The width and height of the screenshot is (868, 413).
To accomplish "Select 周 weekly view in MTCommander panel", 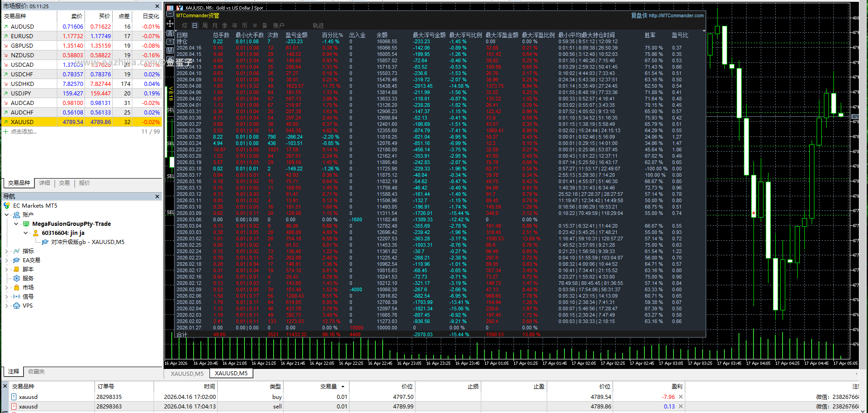I will click(x=205, y=25).
